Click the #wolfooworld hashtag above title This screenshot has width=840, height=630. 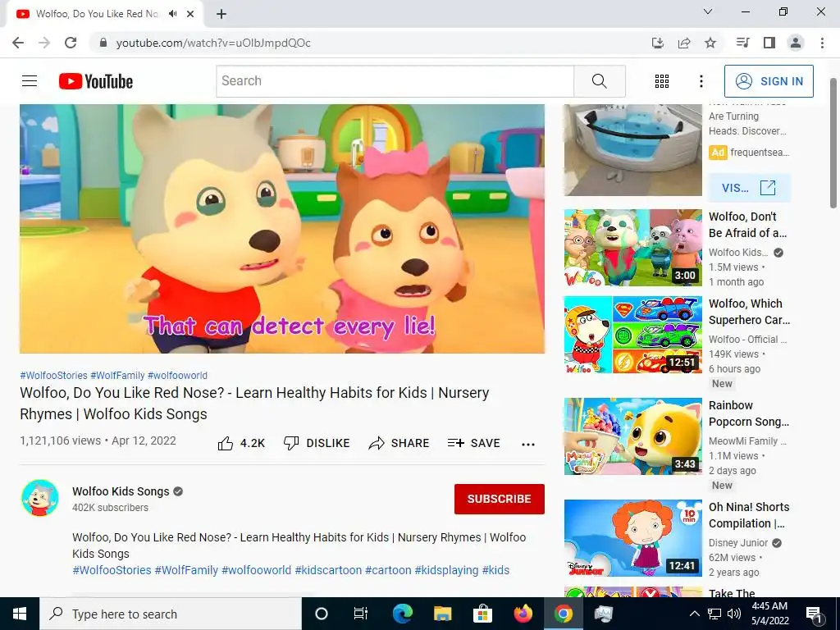tap(177, 376)
